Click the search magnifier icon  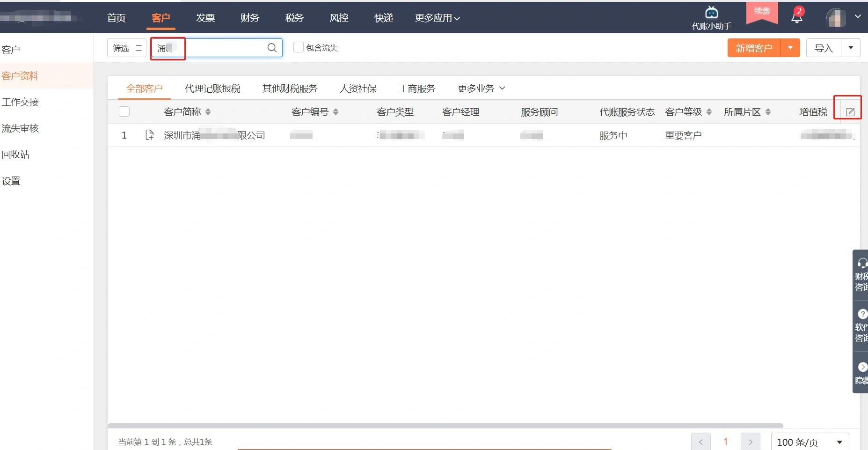coord(271,47)
